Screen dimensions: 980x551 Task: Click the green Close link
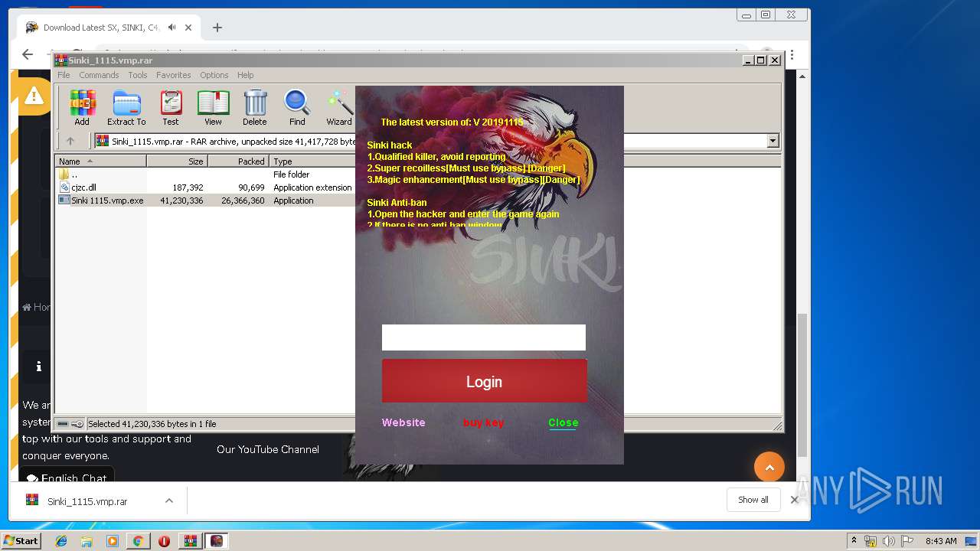point(563,422)
